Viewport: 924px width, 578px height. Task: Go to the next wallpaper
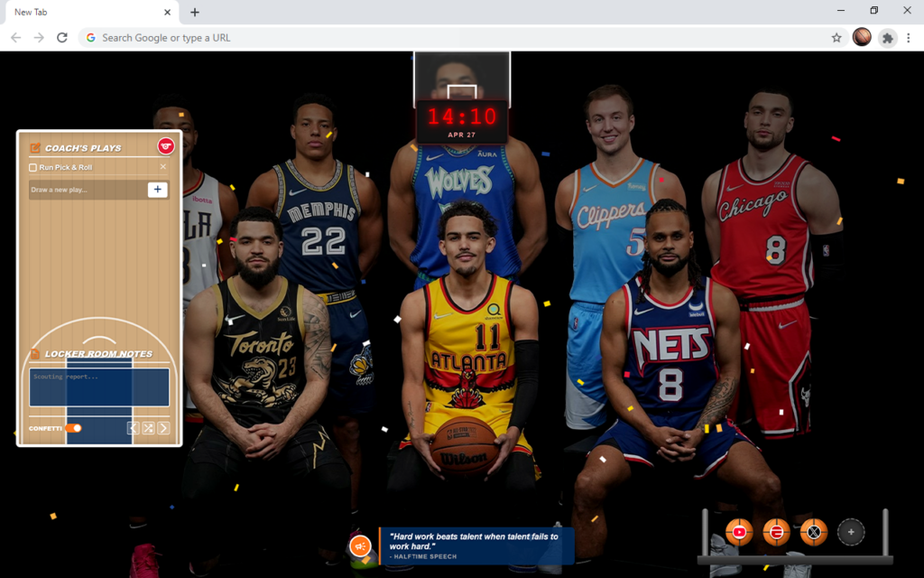pos(163,428)
